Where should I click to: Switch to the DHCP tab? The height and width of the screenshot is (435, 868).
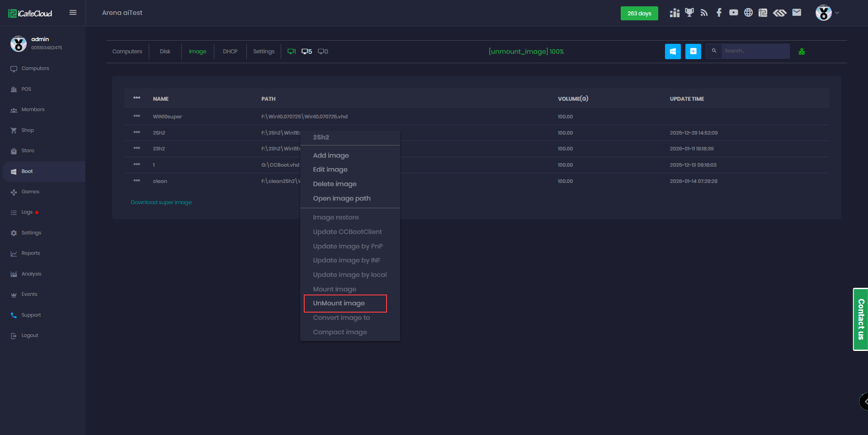pos(230,51)
